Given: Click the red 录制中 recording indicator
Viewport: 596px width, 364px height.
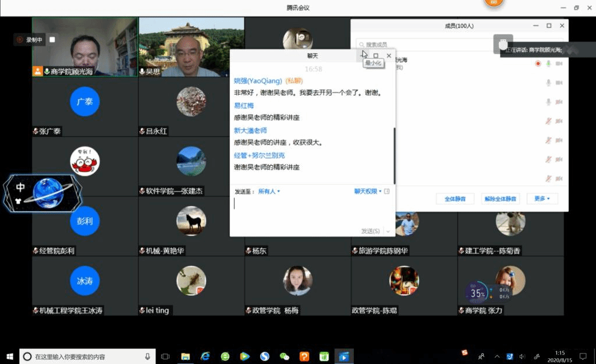Looking at the screenshot, I should click(x=30, y=40).
